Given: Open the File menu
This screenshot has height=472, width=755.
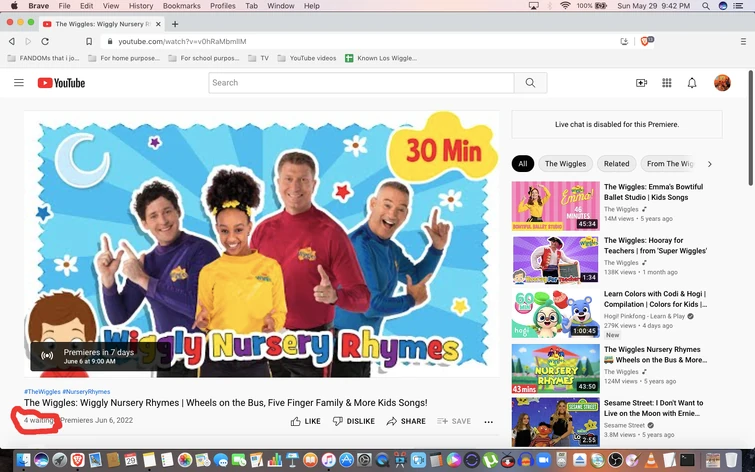Looking at the screenshot, I should [x=64, y=6].
